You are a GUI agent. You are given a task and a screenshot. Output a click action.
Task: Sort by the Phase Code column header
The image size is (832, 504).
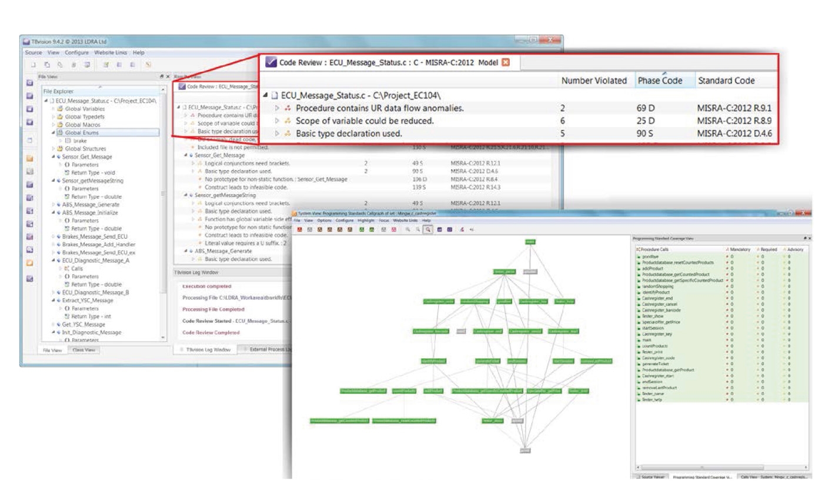click(x=660, y=81)
